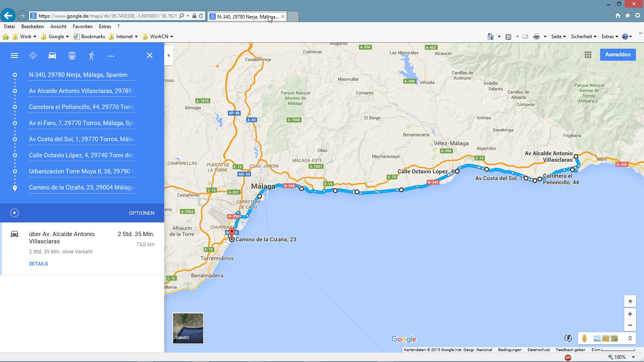Add another destination plus icon
644x362 pixels.
click(14, 213)
